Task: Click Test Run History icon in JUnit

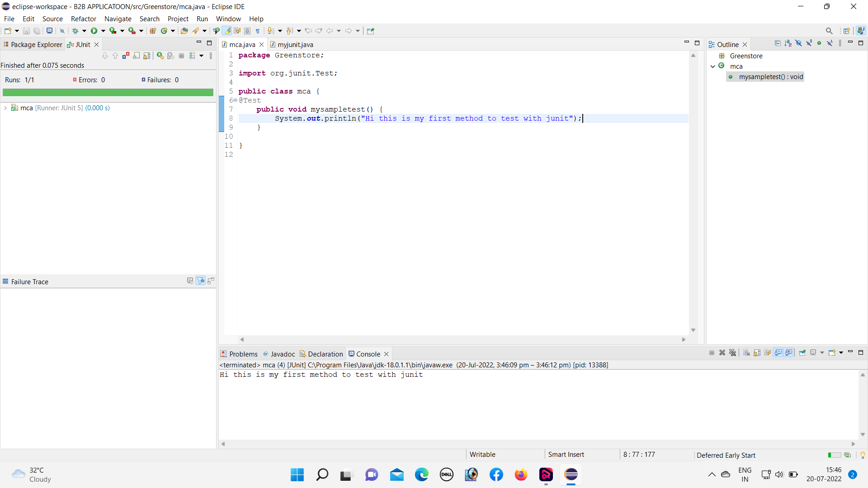Action: click(192, 56)
